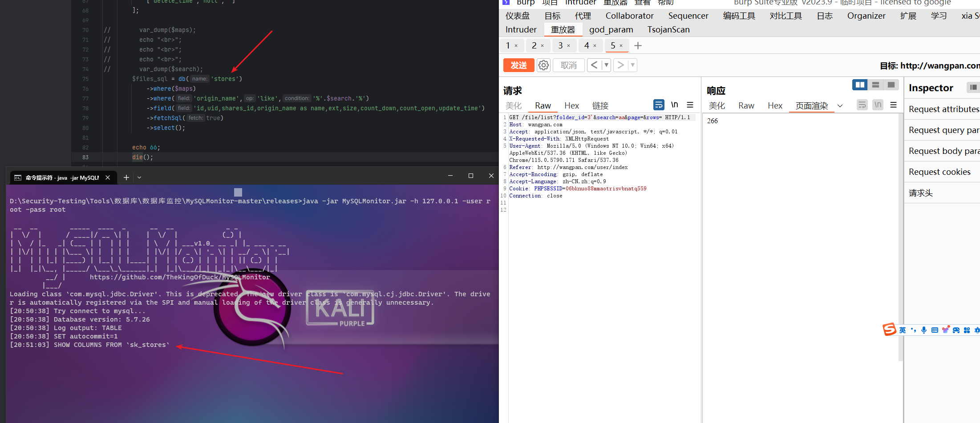Click response panel vertical scrollbar

click(900, 238)
